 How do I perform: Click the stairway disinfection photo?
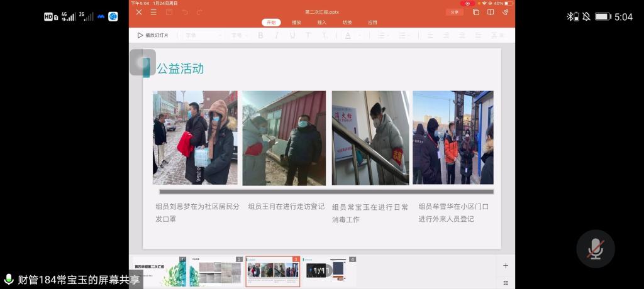pos(370,138)
